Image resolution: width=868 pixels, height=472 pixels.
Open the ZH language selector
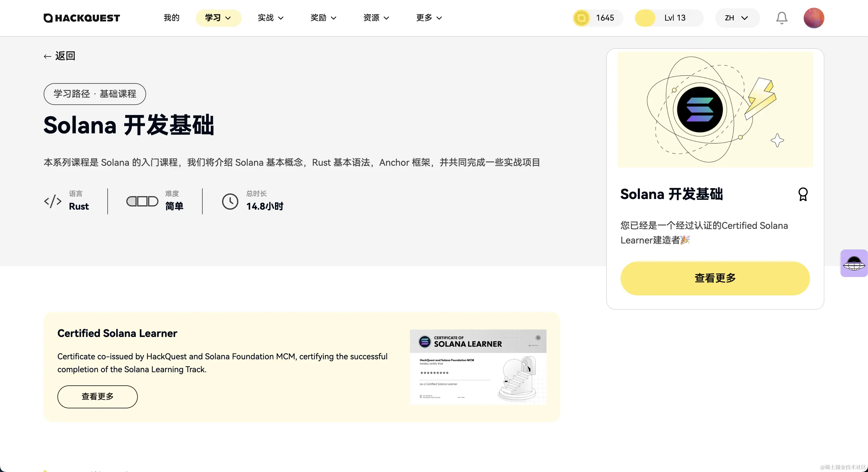click(737, 18)
